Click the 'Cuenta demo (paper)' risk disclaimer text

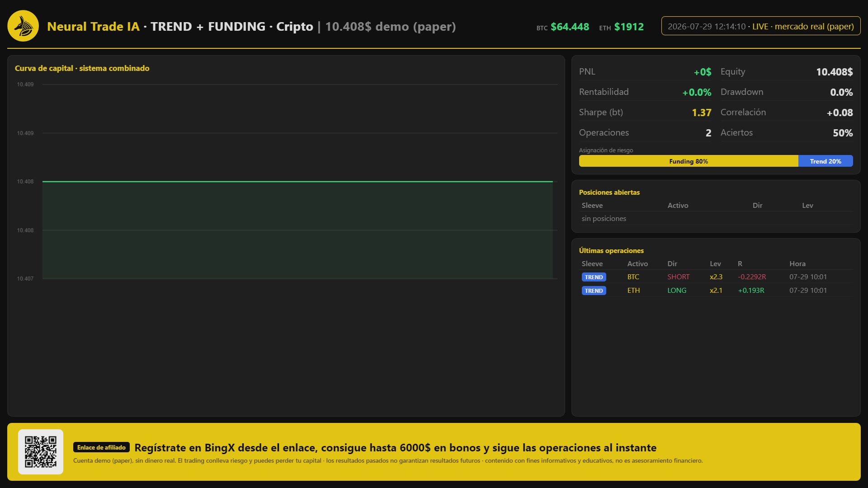388,460
